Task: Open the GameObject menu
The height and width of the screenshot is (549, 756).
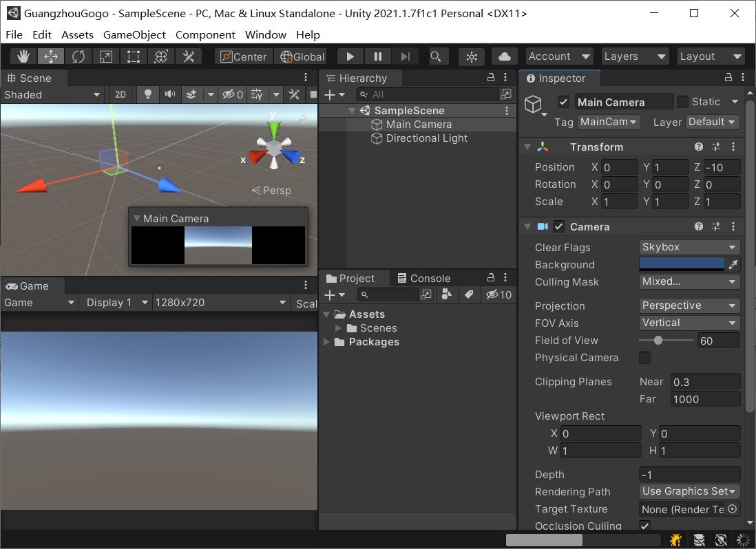Action: pyautogui.click(x=134, y=34)
